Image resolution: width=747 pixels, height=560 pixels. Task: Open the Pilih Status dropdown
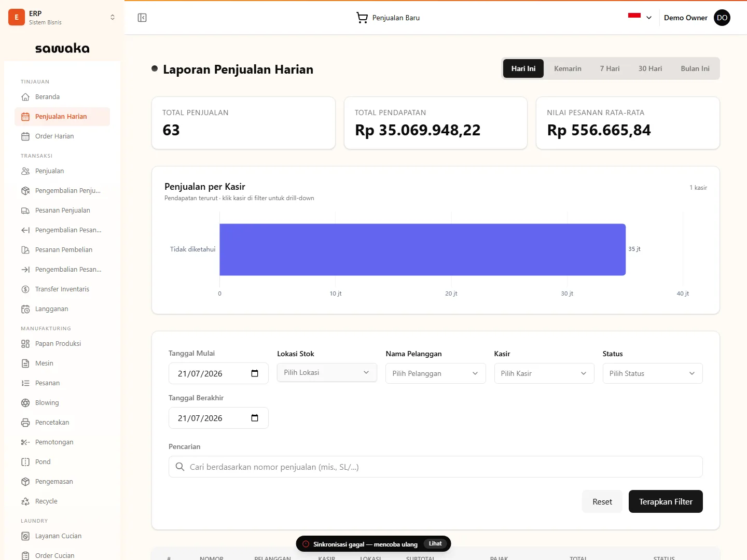[653, 373]
